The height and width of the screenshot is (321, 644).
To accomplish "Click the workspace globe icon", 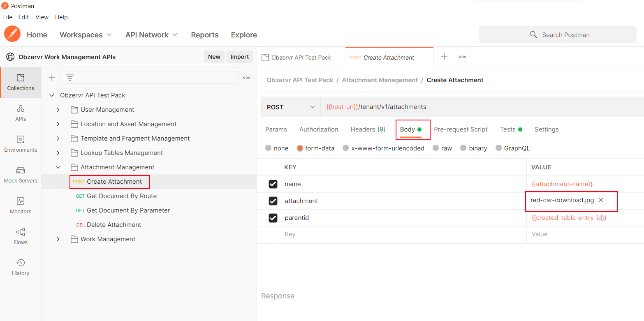I will (10, 57).
